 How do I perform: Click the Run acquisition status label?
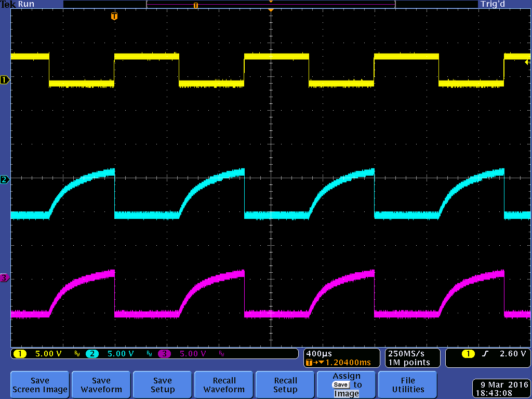tap(26, 4)
